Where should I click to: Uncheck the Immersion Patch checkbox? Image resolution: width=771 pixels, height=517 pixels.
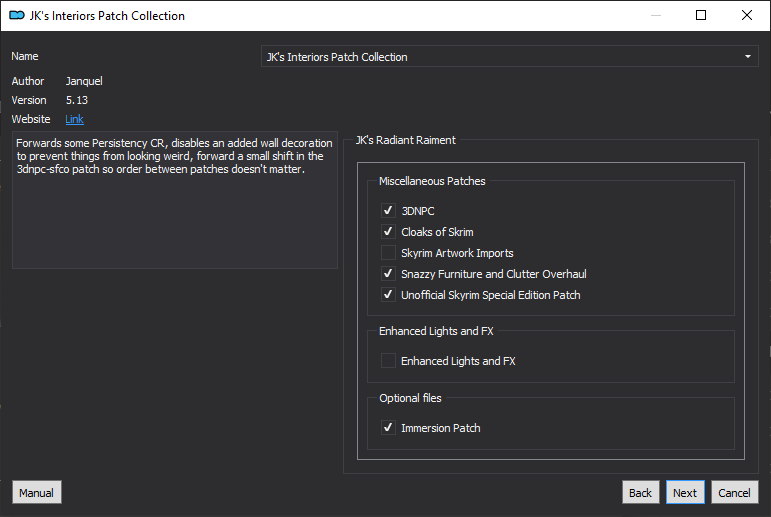coord(388,427)
